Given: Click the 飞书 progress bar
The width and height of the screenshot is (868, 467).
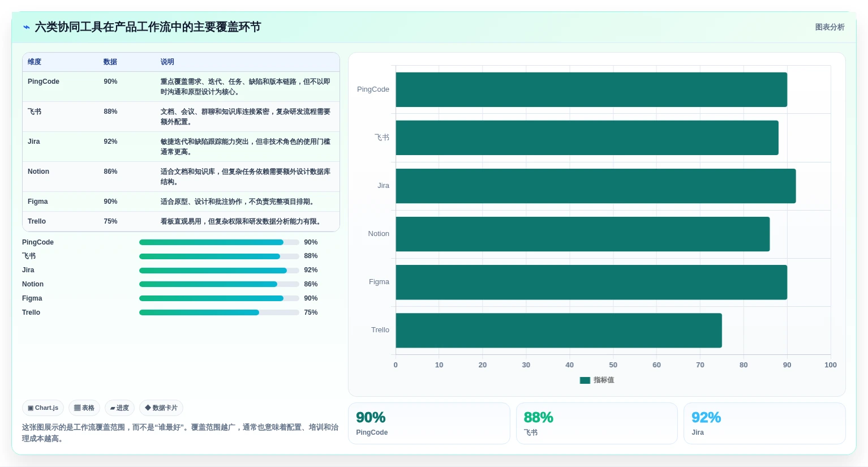Looking at the screenshot, I should click(x=219, y=256).
